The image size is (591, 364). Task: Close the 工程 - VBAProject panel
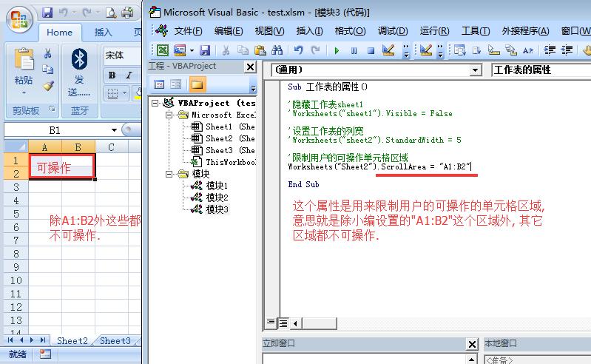click(250, 67)
